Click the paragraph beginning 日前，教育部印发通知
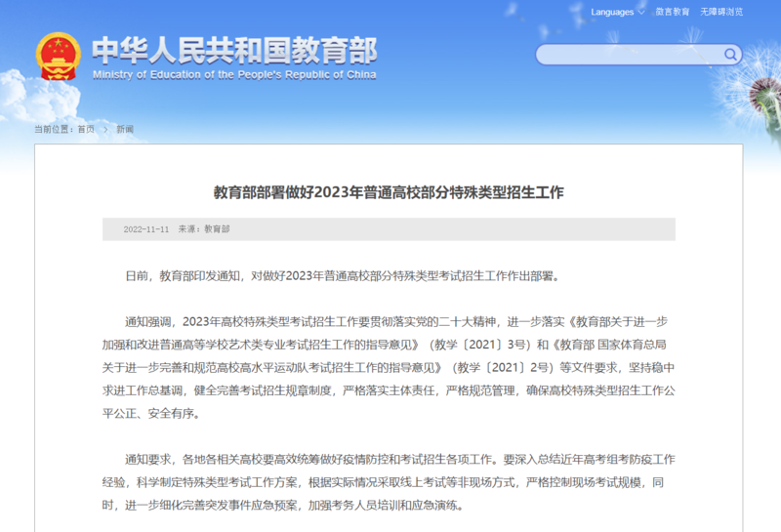Viewport: 781px width, 532px height. point(342,276)
